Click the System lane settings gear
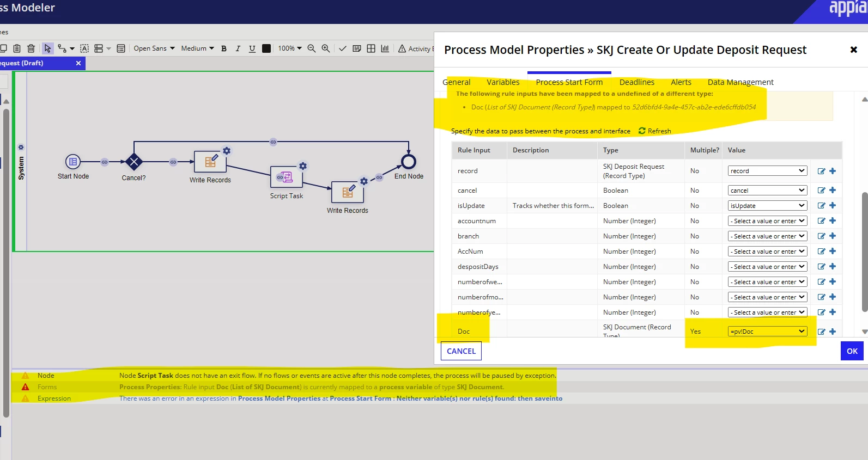This screenshot has width=868, height=460. 21,148
